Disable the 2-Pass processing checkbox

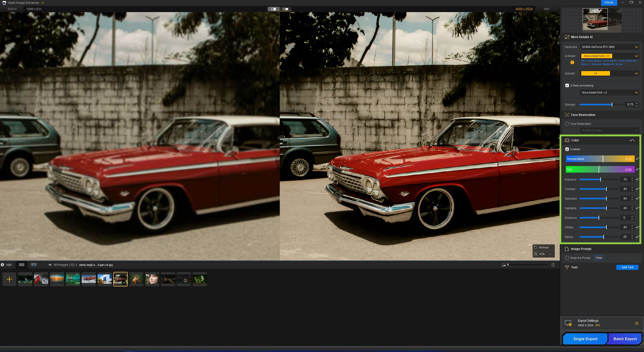[567, 85]
